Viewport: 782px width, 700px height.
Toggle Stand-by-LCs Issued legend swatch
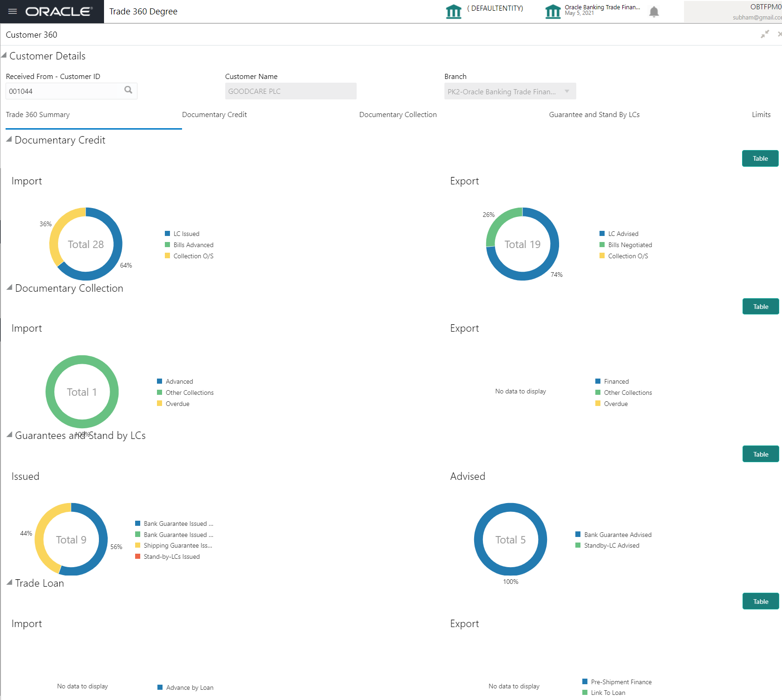(138, 556)
